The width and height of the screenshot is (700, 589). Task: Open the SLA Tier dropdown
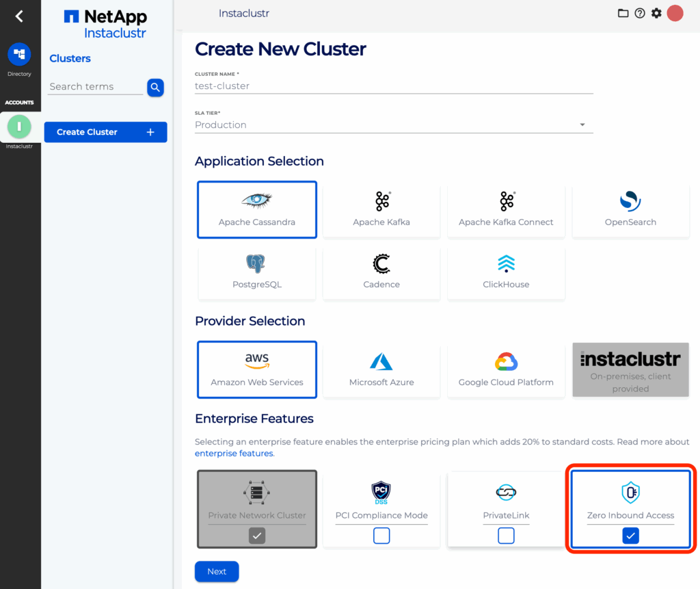(x=582, y=124)
